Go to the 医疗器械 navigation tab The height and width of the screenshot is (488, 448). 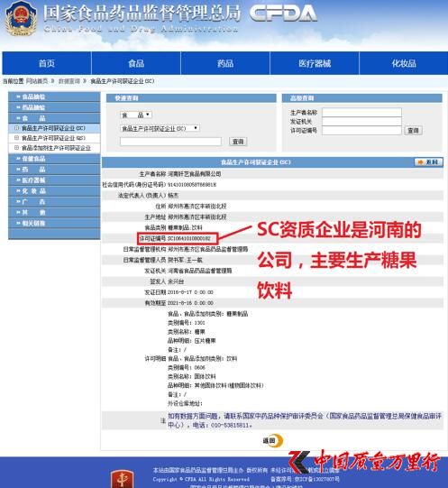click(x=315, y=63)
